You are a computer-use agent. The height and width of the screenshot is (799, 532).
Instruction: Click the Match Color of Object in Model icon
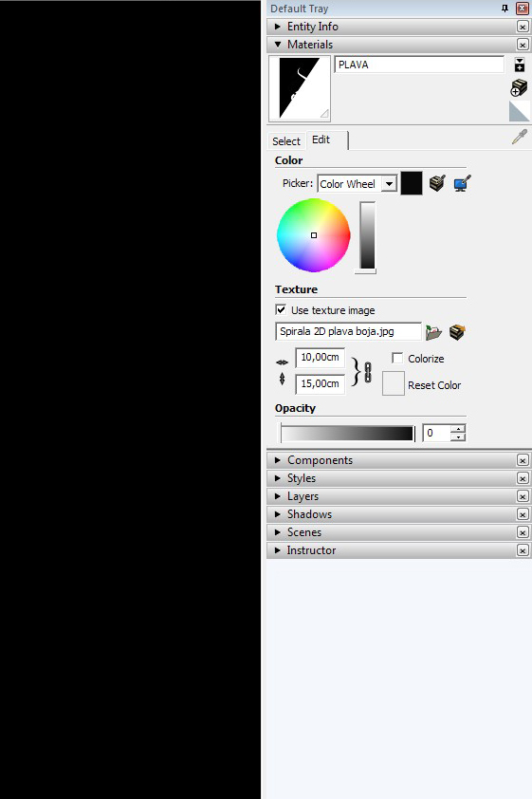437,183
